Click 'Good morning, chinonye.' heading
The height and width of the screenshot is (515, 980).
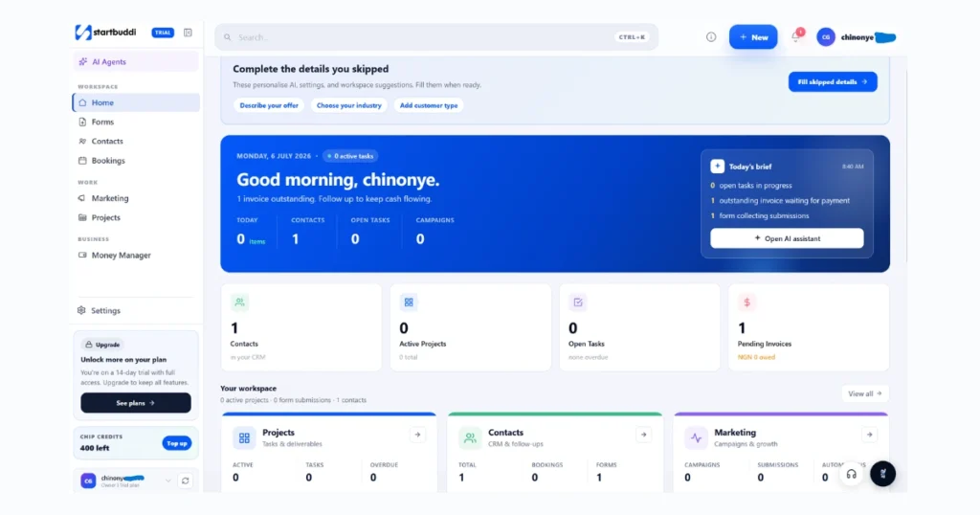click(338, 180)
